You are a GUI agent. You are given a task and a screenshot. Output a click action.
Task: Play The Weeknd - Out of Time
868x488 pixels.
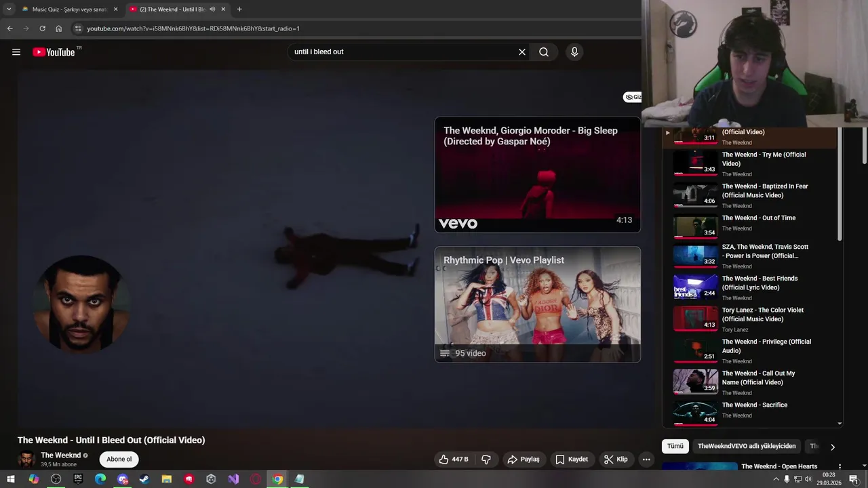click(749, 227)
